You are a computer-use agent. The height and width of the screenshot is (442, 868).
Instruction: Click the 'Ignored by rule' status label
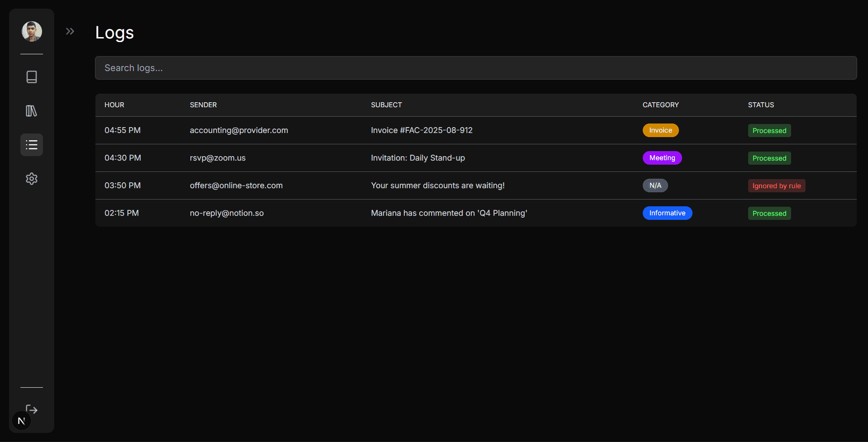click(x=776, y=185)
